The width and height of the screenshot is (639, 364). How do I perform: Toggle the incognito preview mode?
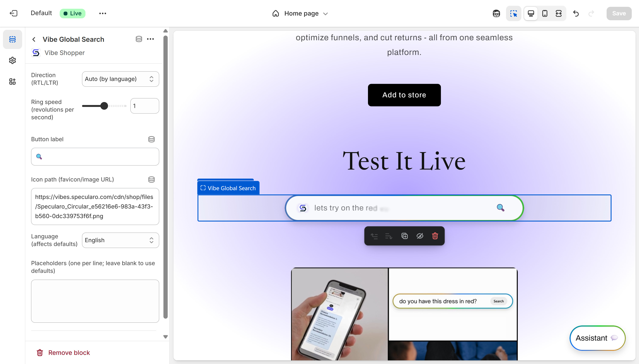tap(496, 13)
